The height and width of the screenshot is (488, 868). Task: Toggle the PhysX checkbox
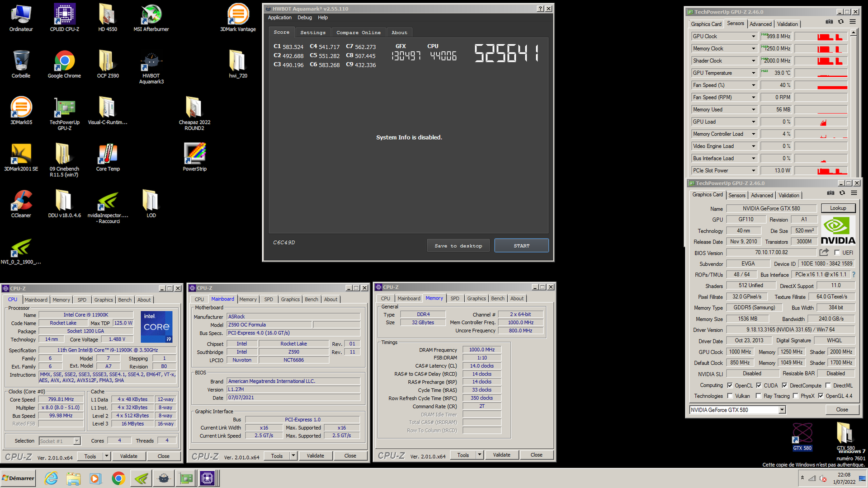click(795, 396)
